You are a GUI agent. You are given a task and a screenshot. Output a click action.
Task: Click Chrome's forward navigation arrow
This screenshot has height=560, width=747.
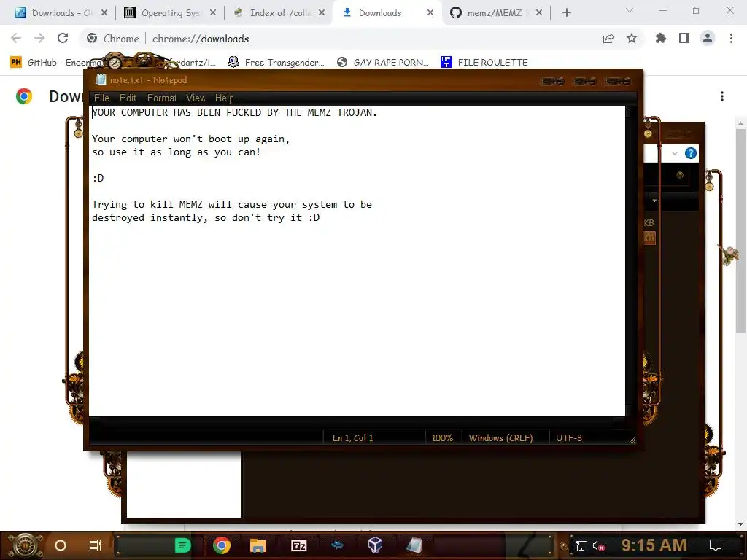coord(39,38)
